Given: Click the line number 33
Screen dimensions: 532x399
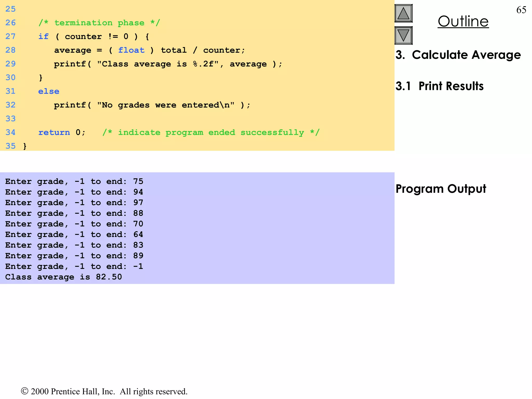Looking at the screenshot, I should coord(11,119).
